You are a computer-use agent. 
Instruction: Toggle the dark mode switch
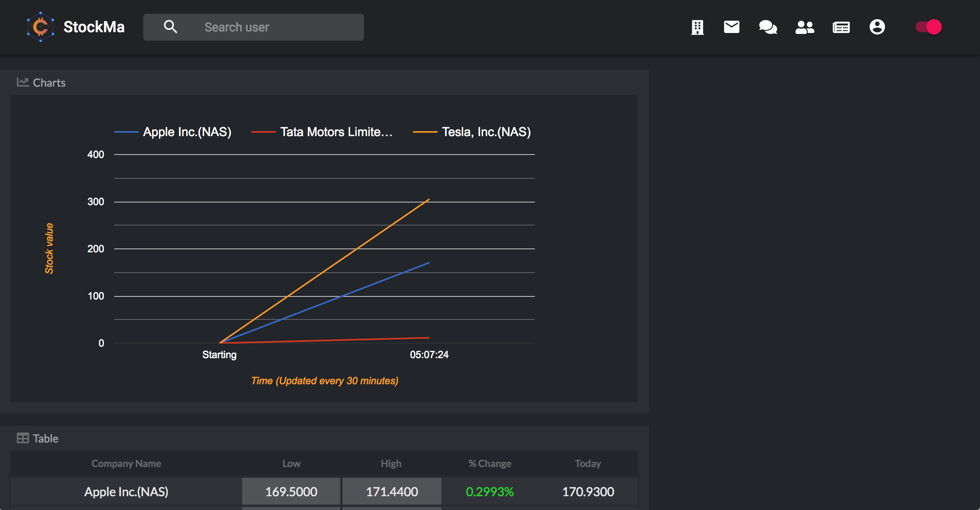(x=928, y=27)
